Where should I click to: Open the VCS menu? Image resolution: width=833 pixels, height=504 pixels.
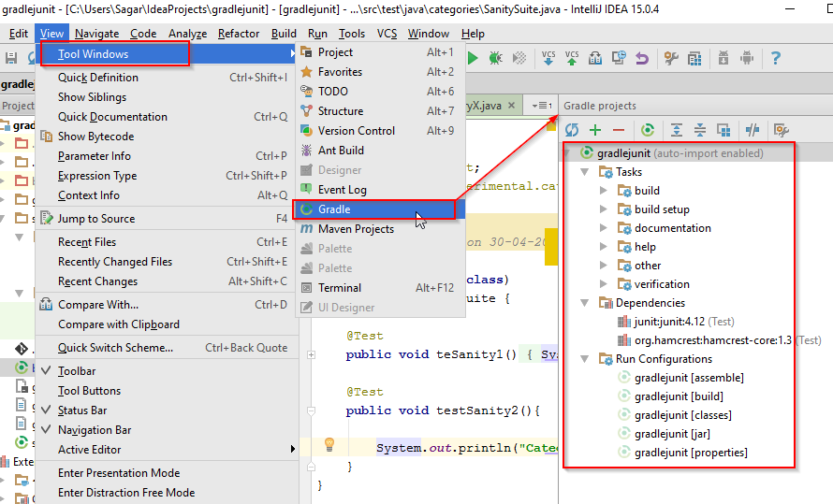click(x=387, y=34)
